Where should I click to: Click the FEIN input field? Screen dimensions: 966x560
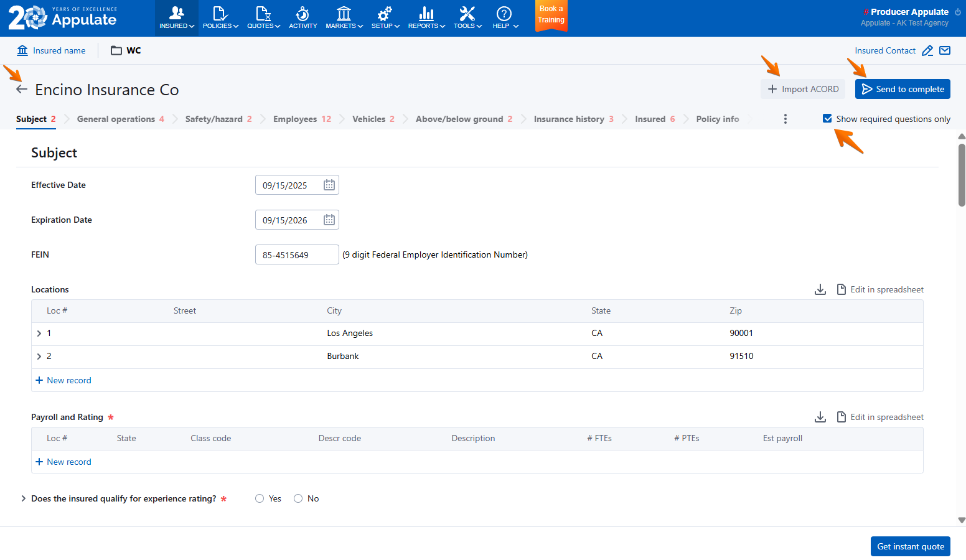297,254
